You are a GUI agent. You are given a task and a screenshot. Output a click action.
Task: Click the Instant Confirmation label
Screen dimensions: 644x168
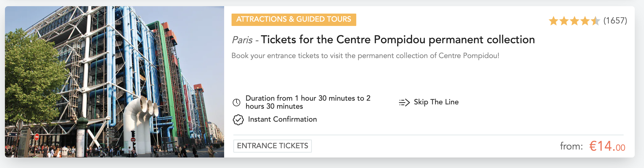click(282, 119)
